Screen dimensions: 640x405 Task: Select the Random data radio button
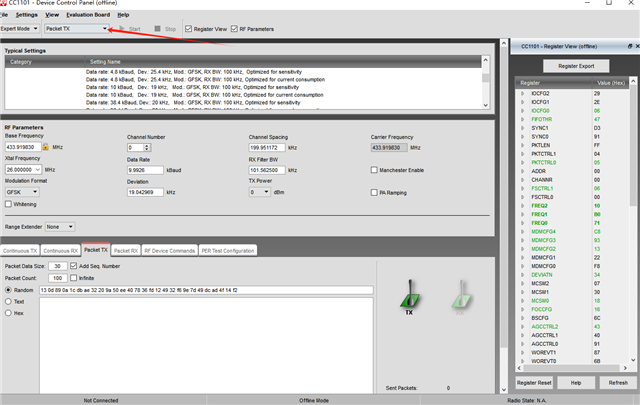(8, 290)
